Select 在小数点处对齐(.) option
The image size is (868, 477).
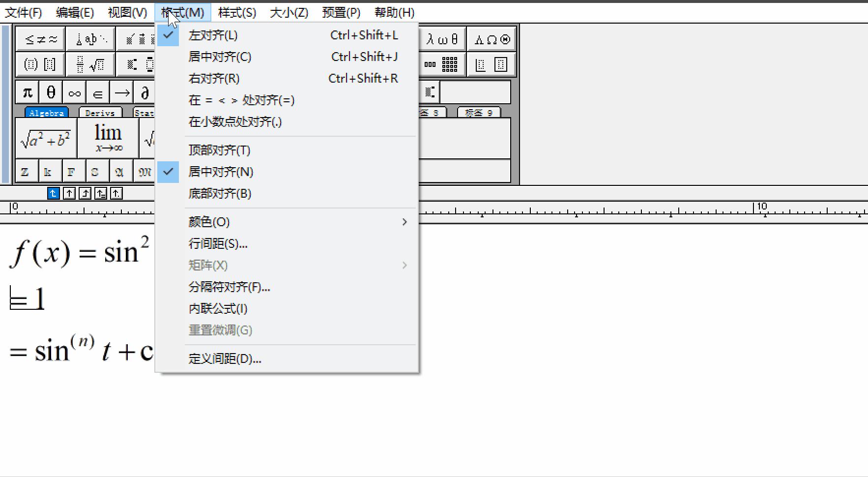point(287,122)
